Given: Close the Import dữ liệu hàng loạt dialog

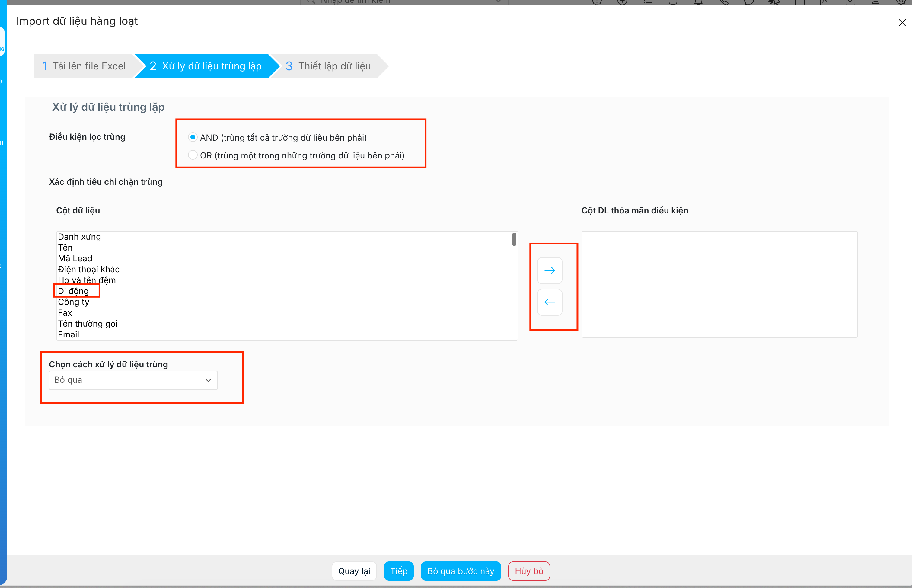Looking at the screenshot, I should pyautogui.click(x=902, y=23).
